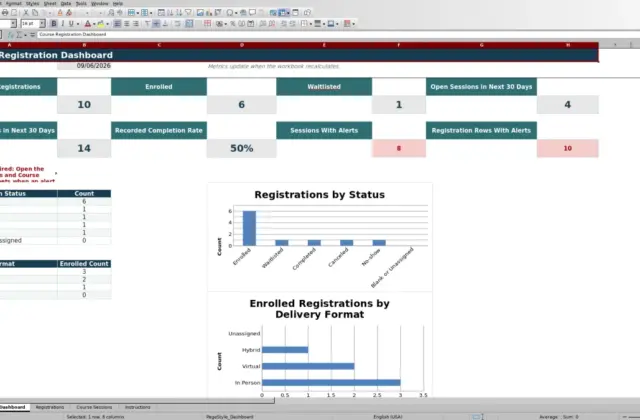Toggle Center Vertically alignment
Image resolution: width=640 pixels, height=420 pixels.
156,24
